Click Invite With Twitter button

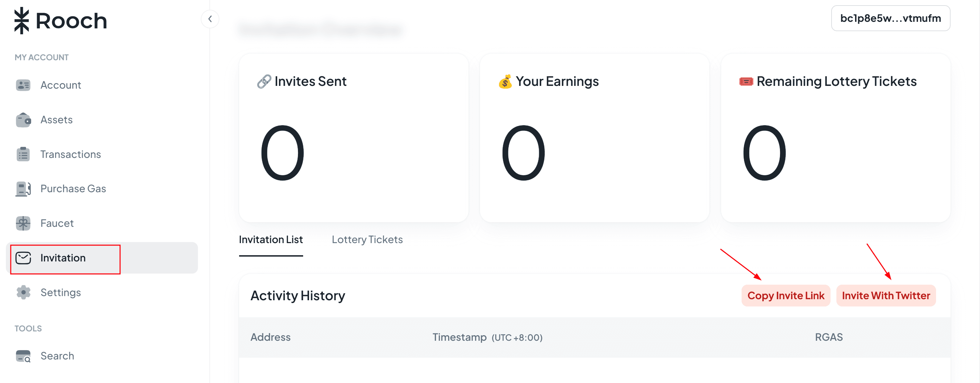(886, 295)
